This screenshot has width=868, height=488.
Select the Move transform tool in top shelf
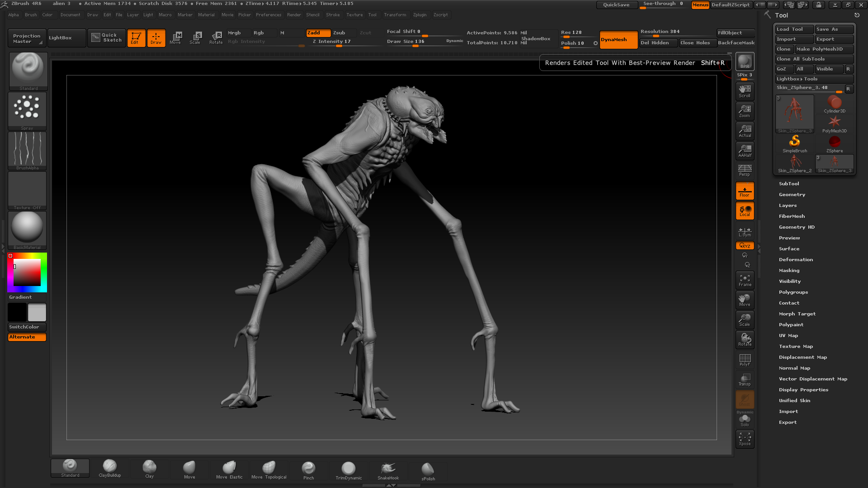175,38
